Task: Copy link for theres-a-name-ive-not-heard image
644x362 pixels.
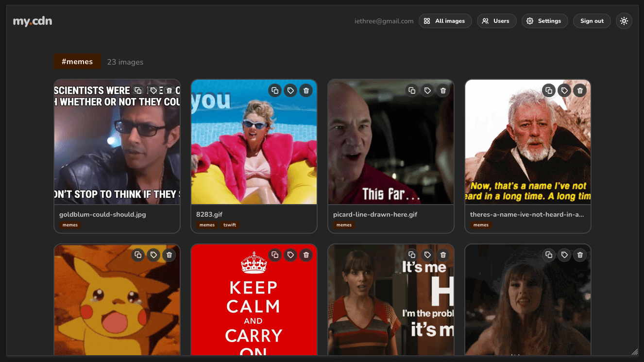Action: tap(549, 90)
